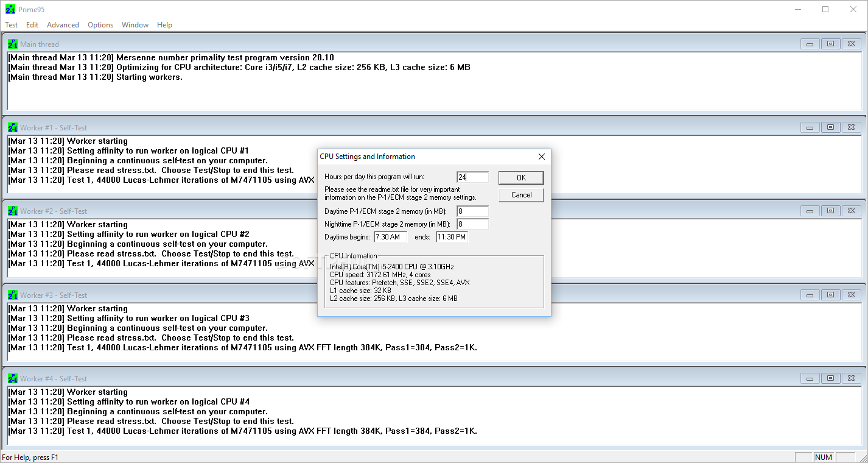Open the Advanced menu
This screenshot has height=463, width=868.
pos(63,25)
